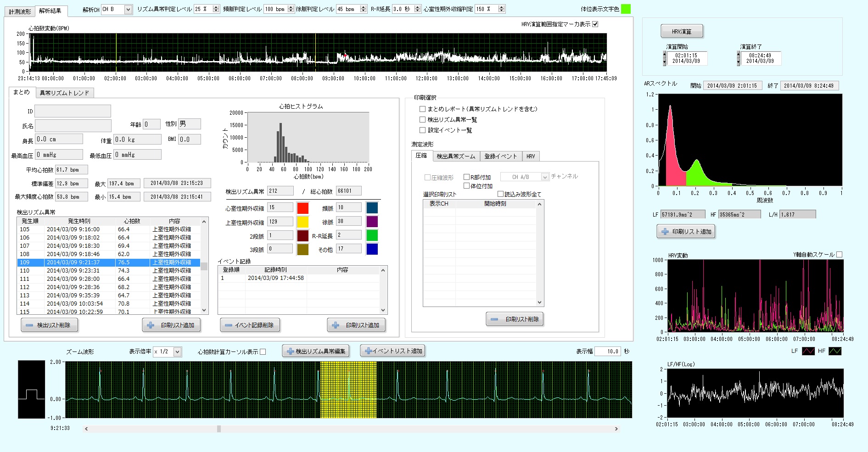Screen dimensions: 868x452
Task: Click the HRV演算 button
Action: point(682,31)
